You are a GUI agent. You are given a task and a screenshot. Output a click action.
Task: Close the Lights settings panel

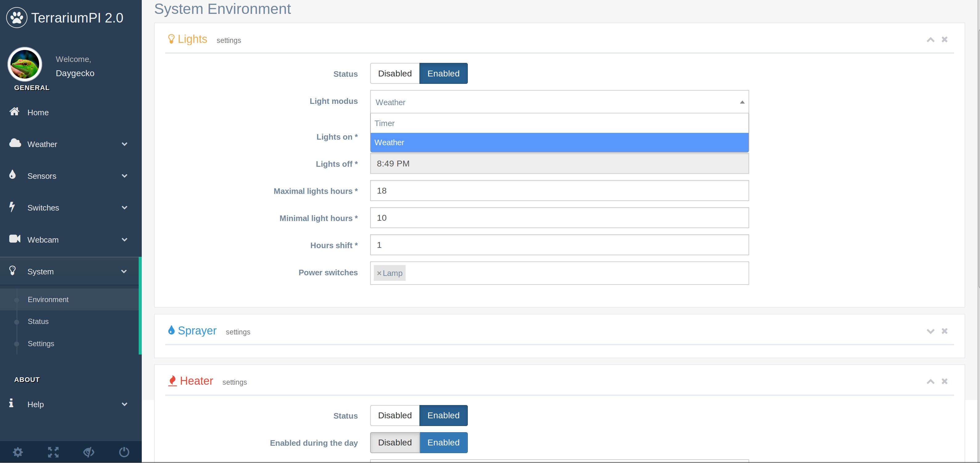tap(944, 39)
